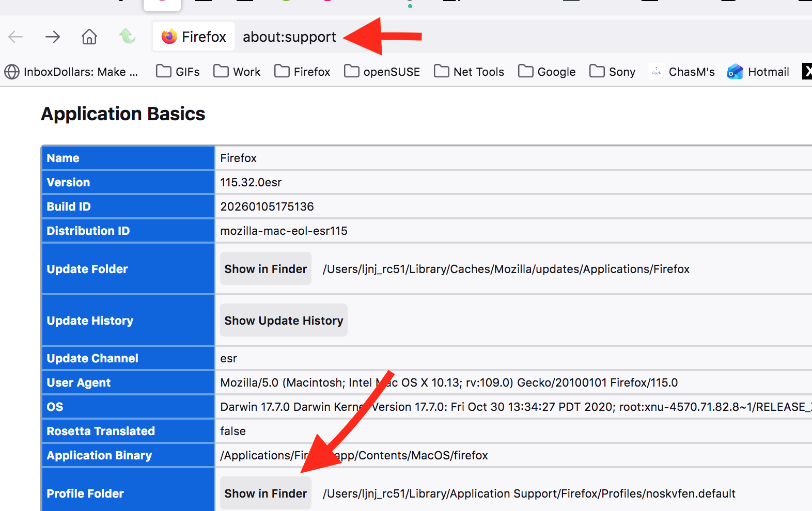Click the Show Update History button

coord(284,321)
